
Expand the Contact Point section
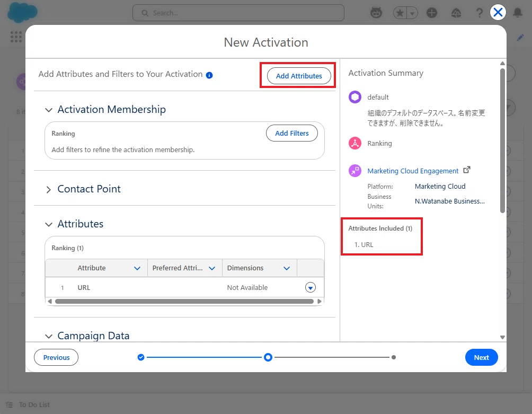(49, 189)
